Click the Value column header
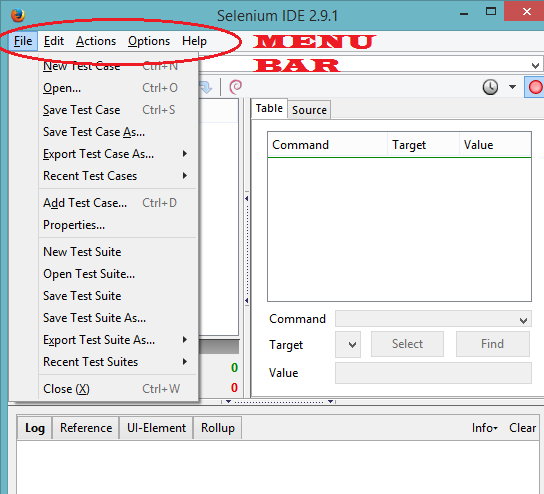Image resolution: width=544 pixels, height=494 pixels. pyautogui.click(x=495, y=145)
